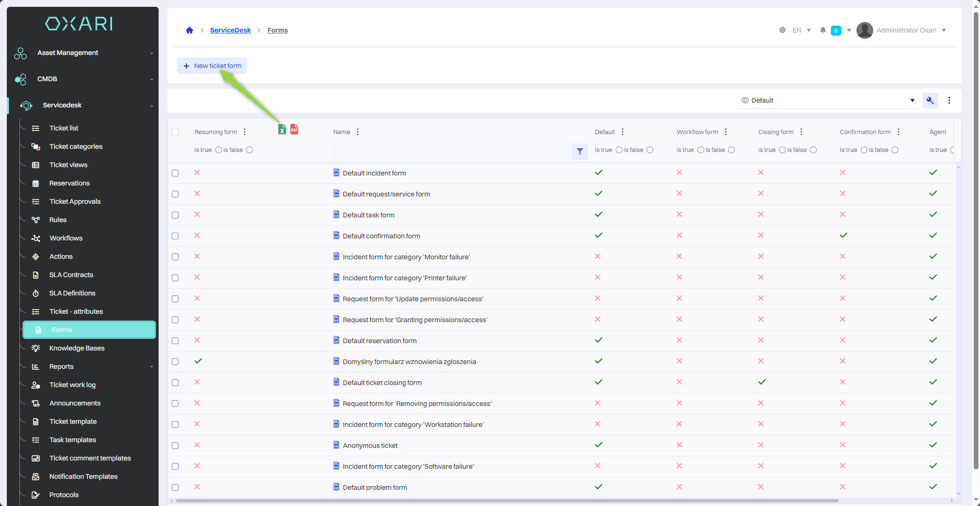Tick the select-all header checkbox
Image resolution: width=980 pixels, height=506 pixels.
pos(175,132)
